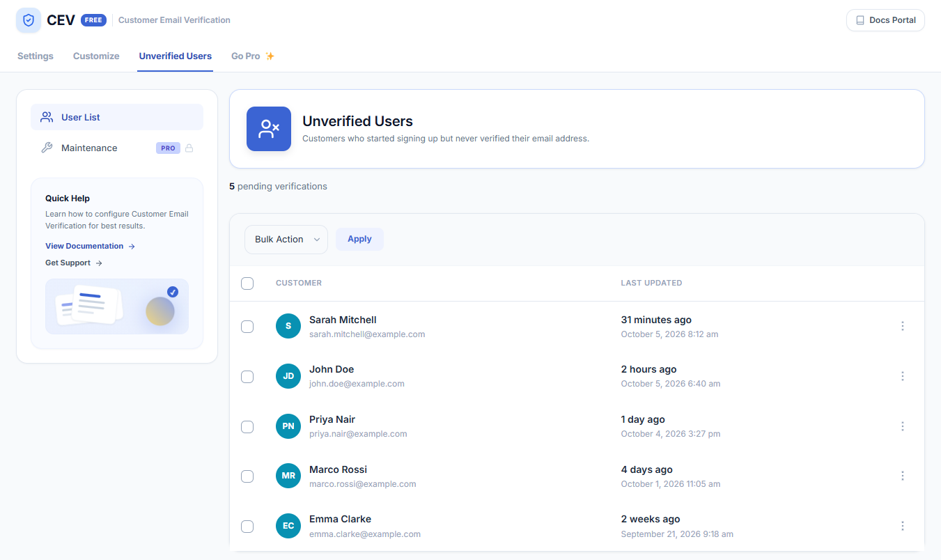
Task: Click the date October 5, 2026 6:40 am
Action: (x=671, y=384)
